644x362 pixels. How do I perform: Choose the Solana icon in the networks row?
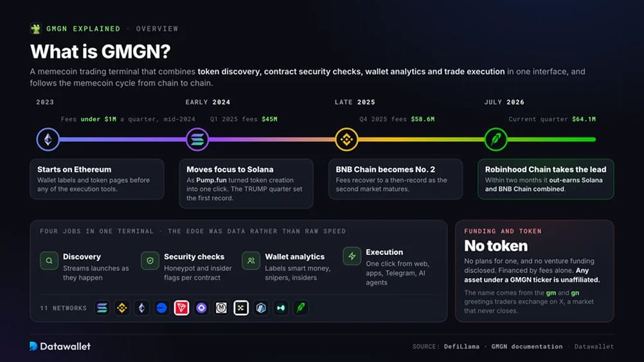pos(102,308)
